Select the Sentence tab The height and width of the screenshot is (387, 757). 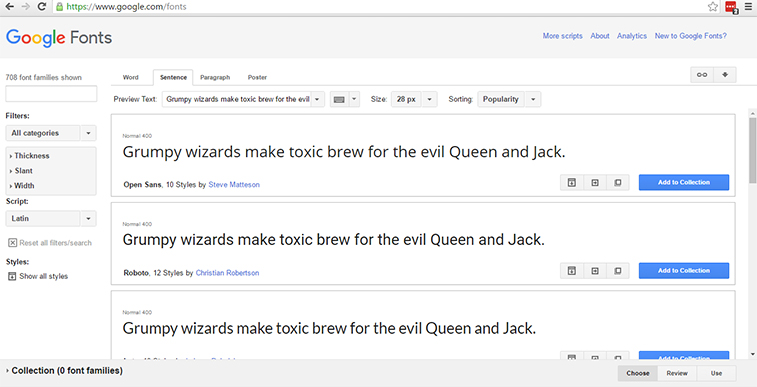[173, 78]
